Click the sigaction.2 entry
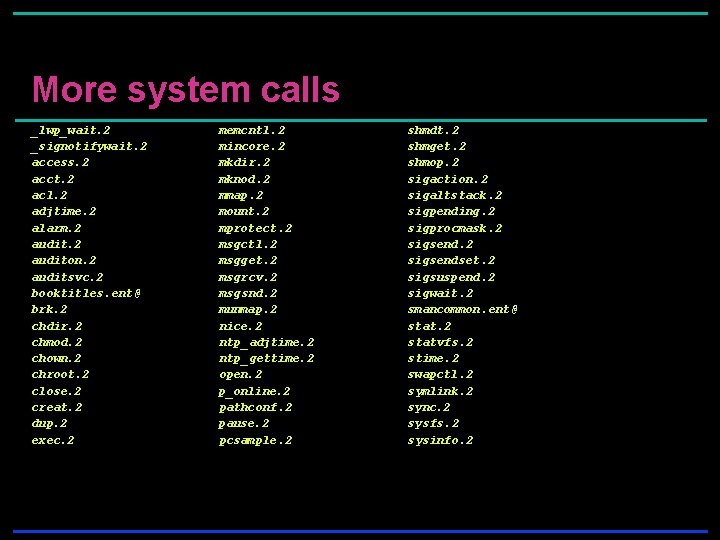Image resolution: width=720 pixels, height=540 pixels. (448, 180)
